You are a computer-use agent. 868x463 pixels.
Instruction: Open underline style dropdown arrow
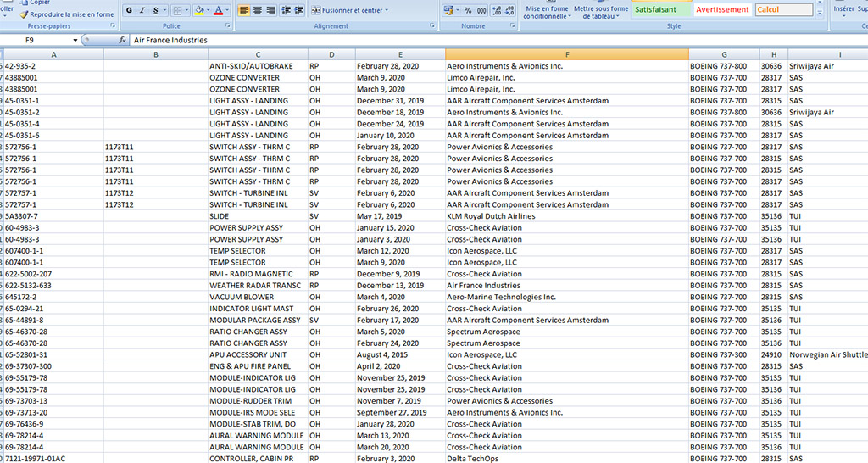(164, 10)
